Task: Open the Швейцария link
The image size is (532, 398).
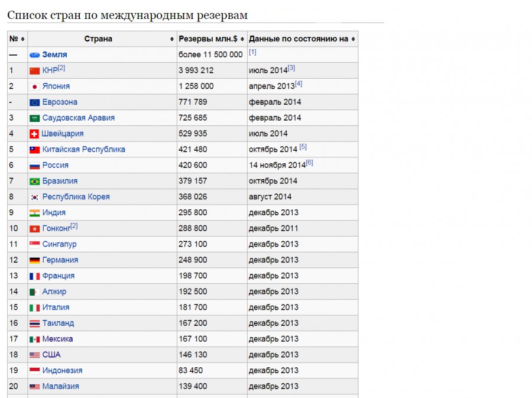Action: [x=63, y=134]
